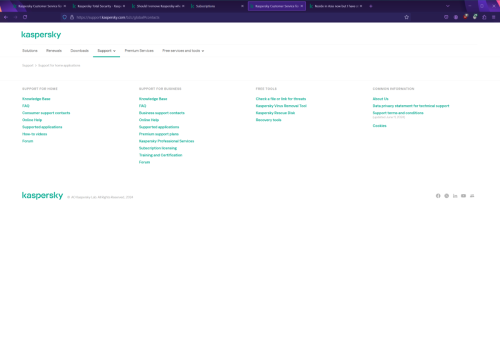The height and width of the screenshot is (361, 500).
Task: Open Data privacy statement for technical support
Action: 411,106
